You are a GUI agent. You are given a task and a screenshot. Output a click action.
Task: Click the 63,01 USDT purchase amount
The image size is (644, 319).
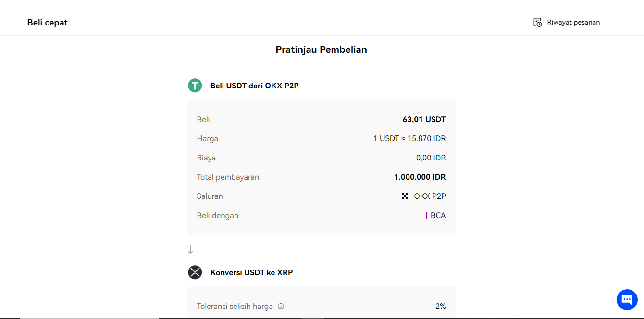coord(424,119)
